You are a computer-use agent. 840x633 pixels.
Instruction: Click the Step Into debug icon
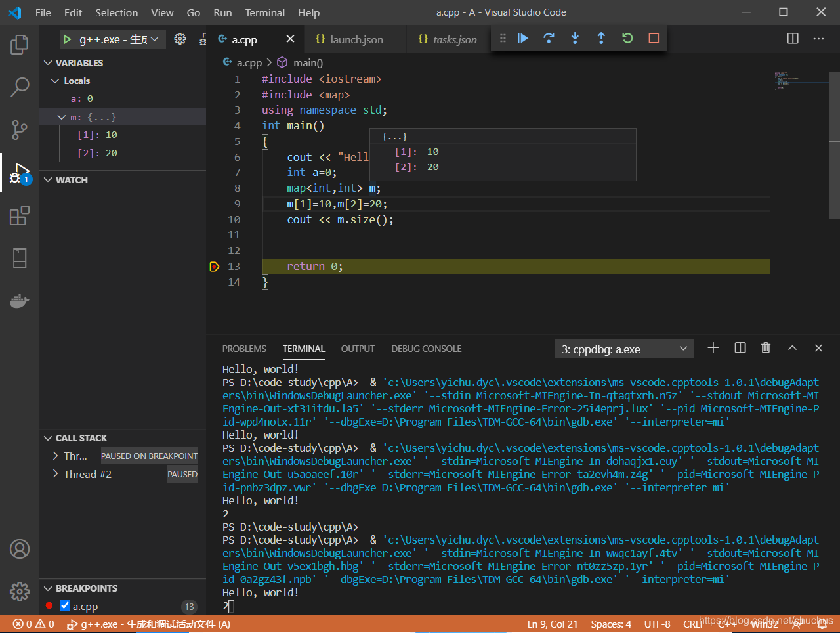[x=575, y=39]
